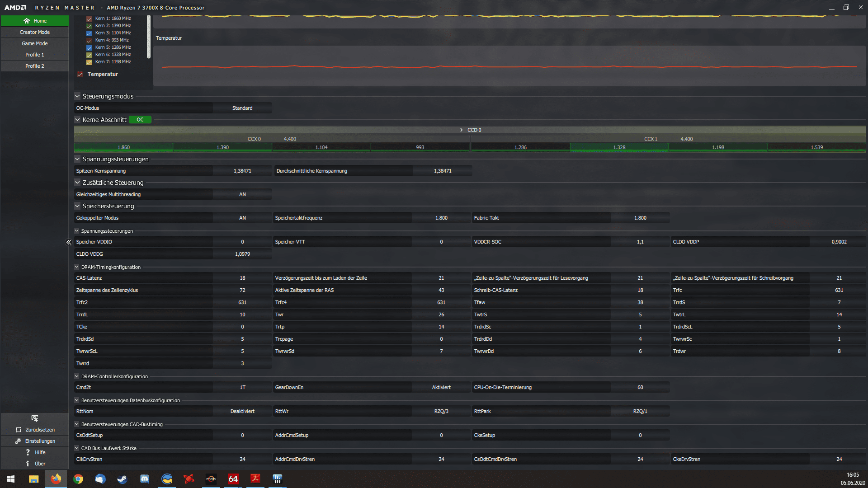Toggle Kern 5 graph checkbox

click(x=89, y=47)
